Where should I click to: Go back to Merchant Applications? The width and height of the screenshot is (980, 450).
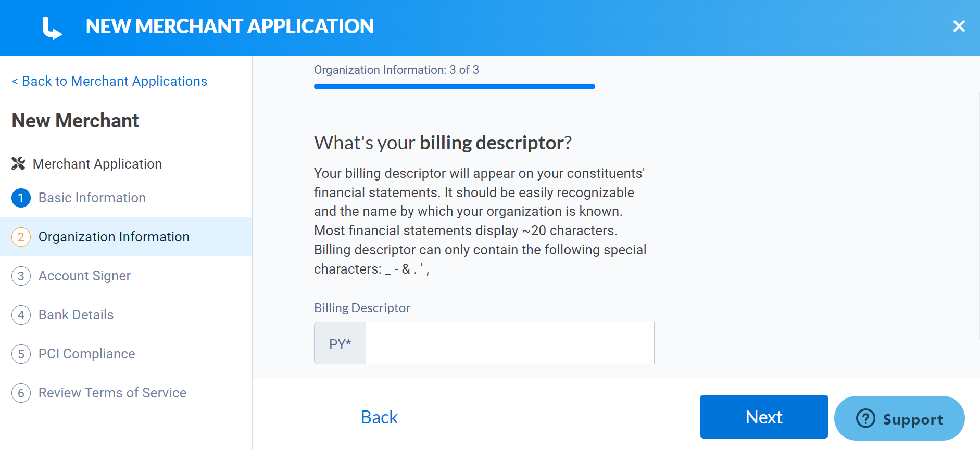coord(109,81)
